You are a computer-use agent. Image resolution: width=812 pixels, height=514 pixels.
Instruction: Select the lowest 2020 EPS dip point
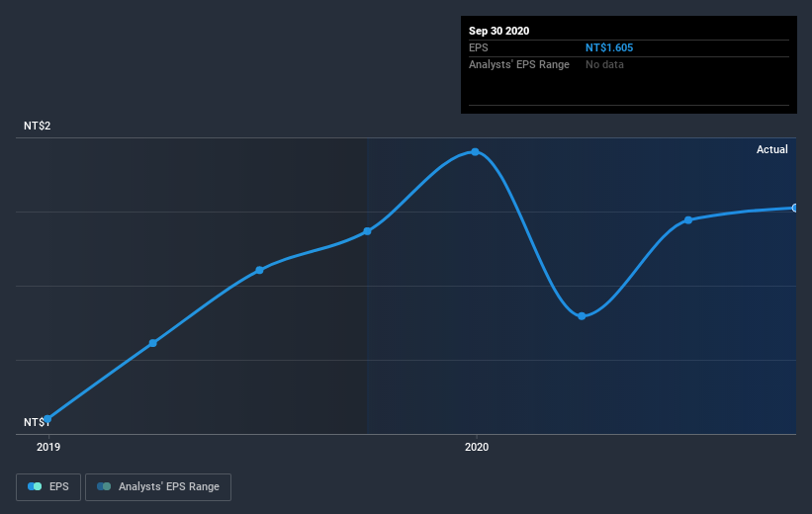(582, 315)
